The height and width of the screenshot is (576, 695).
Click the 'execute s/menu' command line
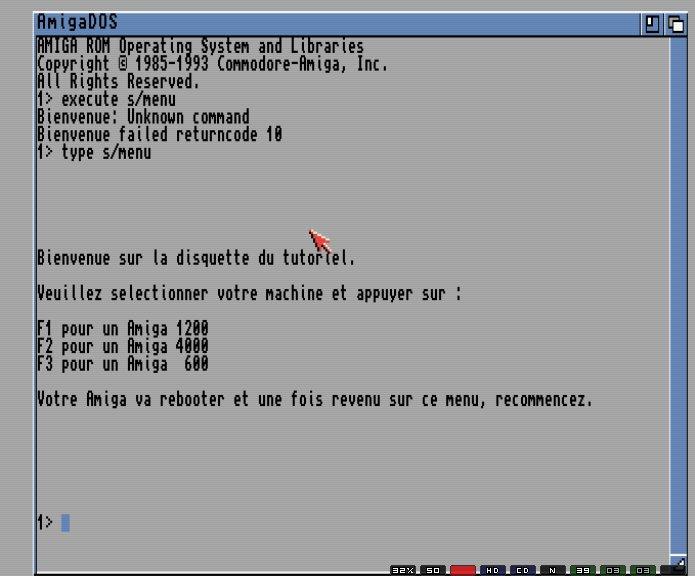[106, 99]
